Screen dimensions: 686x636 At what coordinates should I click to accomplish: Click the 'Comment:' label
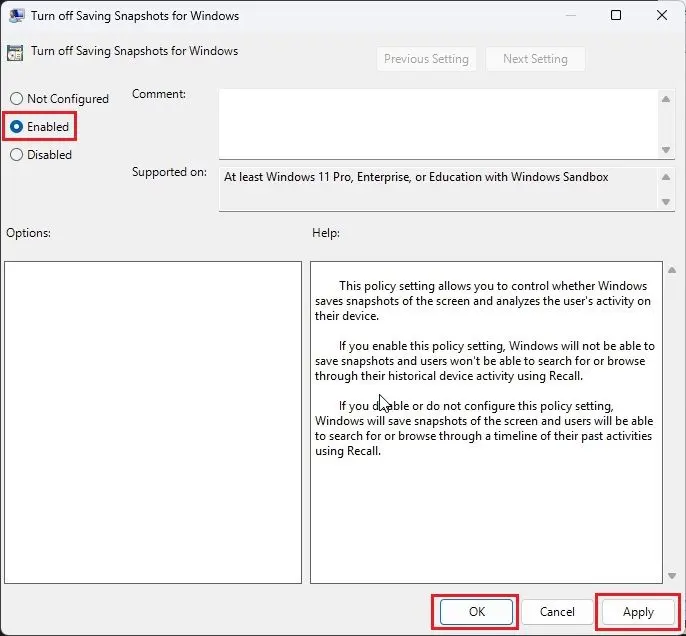(159, 94)
